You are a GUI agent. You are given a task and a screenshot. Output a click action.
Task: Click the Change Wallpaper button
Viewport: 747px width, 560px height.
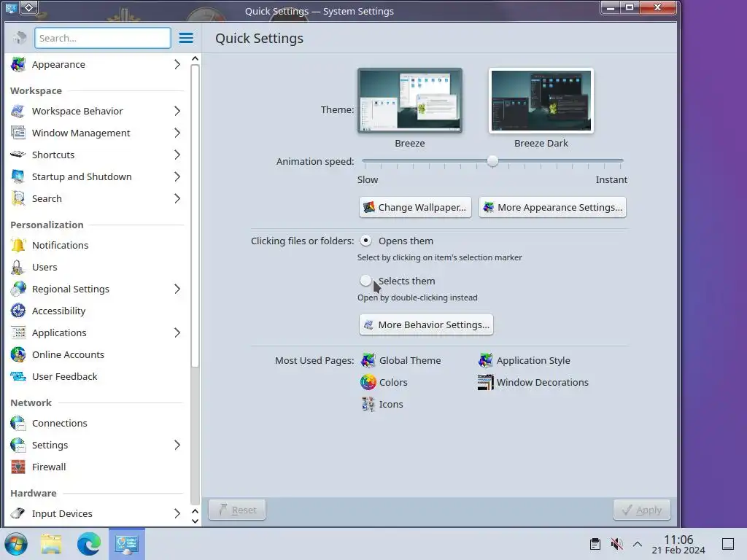[415, 207]
